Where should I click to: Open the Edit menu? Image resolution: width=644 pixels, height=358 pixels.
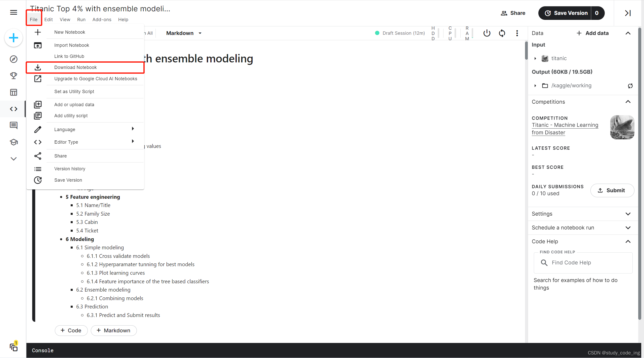point(49,20)
